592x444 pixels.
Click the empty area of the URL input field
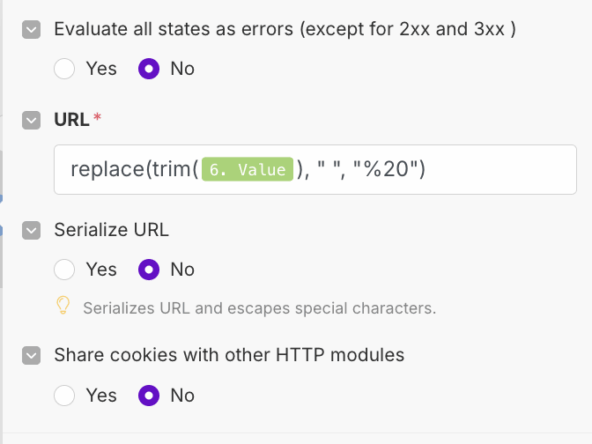502,170
